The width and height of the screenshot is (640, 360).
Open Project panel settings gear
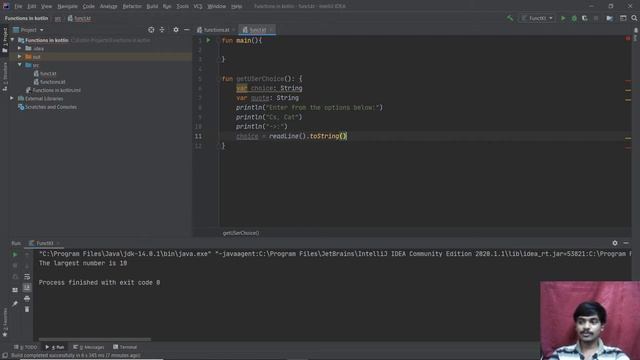pos(176,30)
